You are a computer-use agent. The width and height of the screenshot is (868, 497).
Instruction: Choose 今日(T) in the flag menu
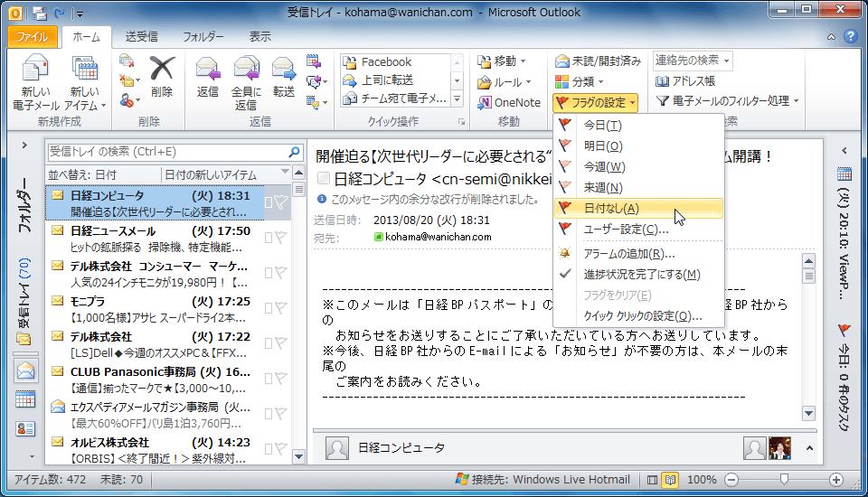point(637,125)
